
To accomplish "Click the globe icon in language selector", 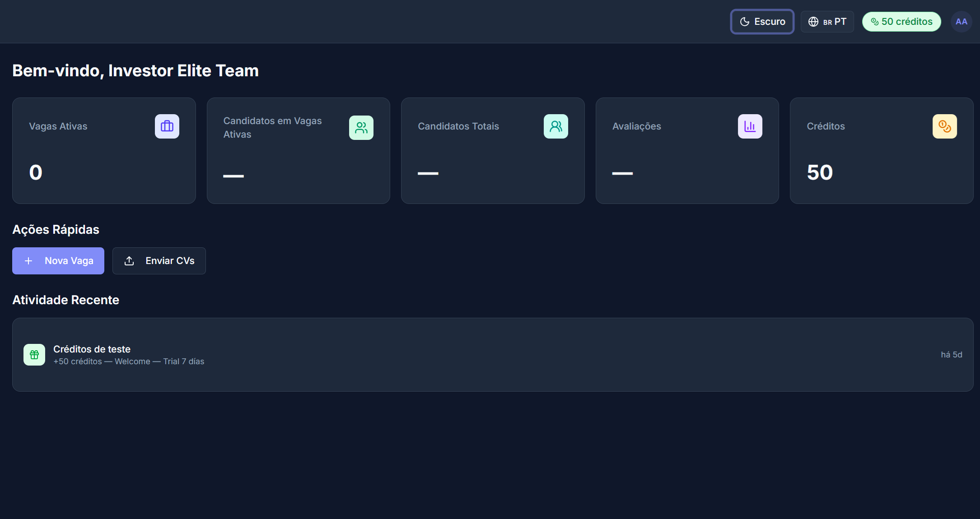I will tap(813, 22).
